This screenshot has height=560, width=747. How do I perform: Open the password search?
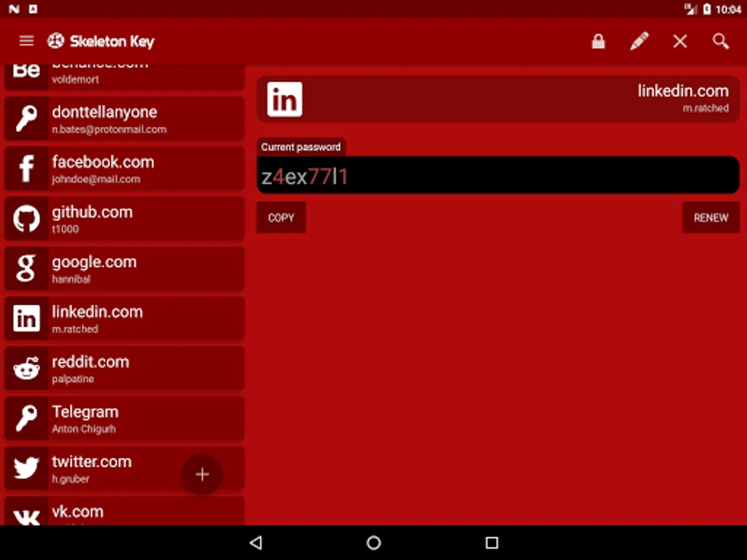(720, 41)
